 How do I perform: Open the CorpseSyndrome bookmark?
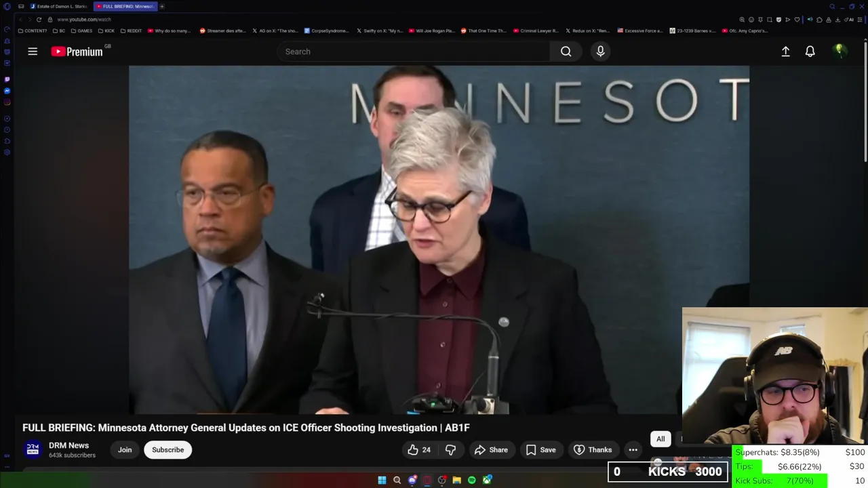click(x=327, y=30)
